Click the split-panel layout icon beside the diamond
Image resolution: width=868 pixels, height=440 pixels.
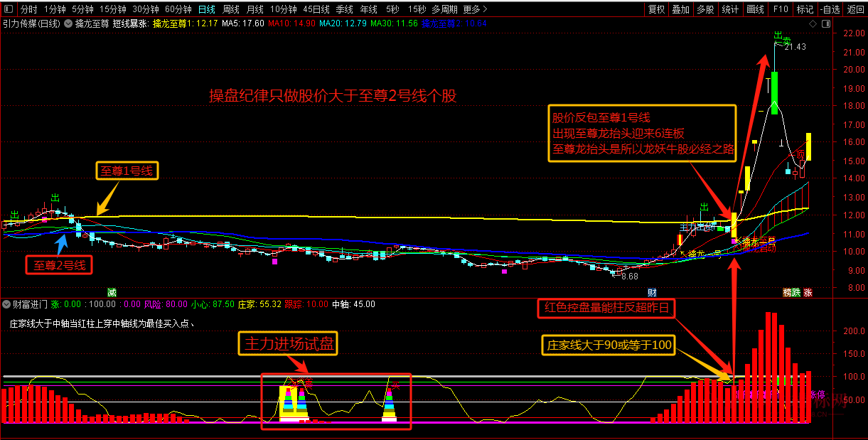pyautogui.click(x=825, y=23)
